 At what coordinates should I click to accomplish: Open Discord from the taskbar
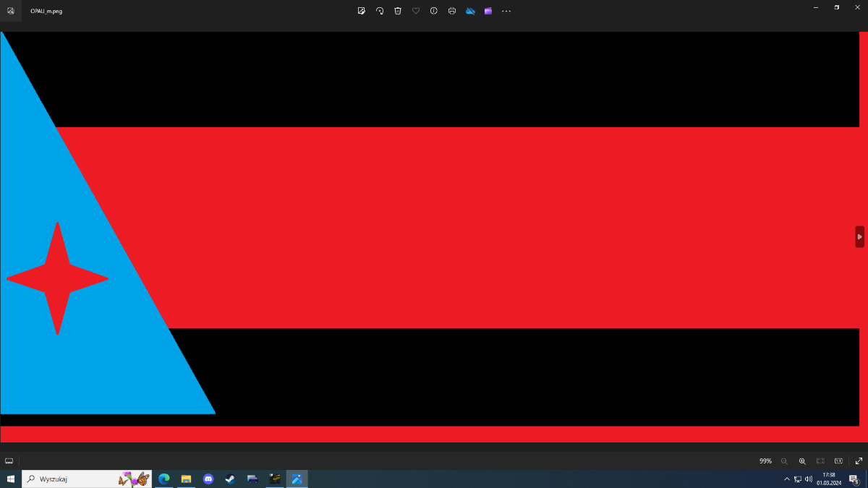(x=208, y=479)
